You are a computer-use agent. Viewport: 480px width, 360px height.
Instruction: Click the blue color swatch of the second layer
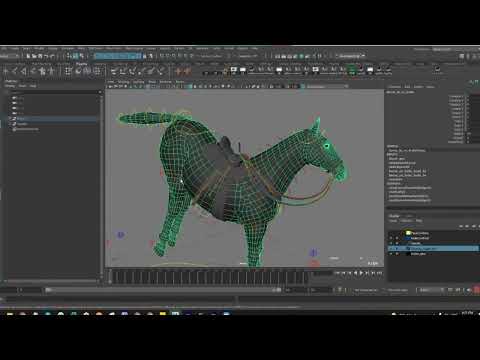[x=408, y=238]
